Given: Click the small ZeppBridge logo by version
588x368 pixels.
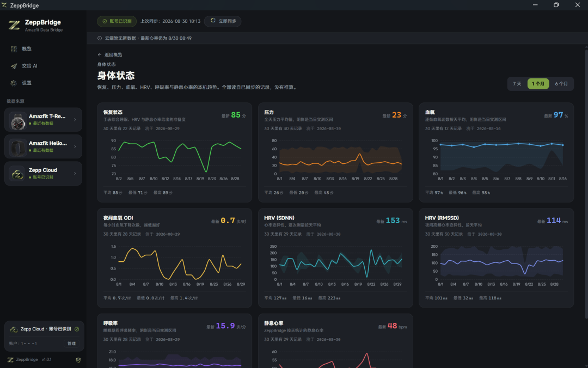Looking at the screenshot, I should pyautogui.click(x=10, y=360).
